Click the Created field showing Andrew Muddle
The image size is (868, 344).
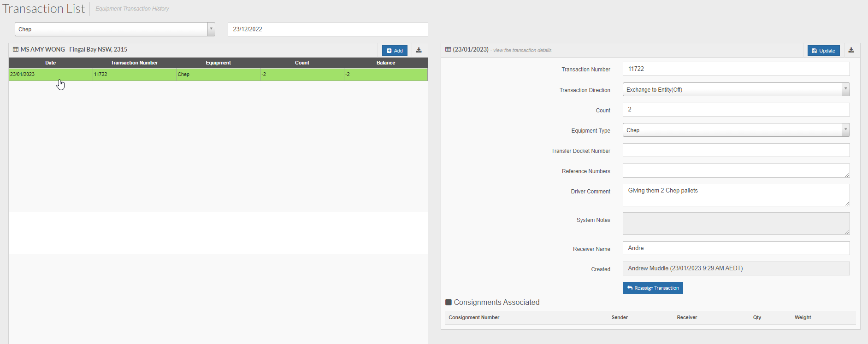(736, 268)
